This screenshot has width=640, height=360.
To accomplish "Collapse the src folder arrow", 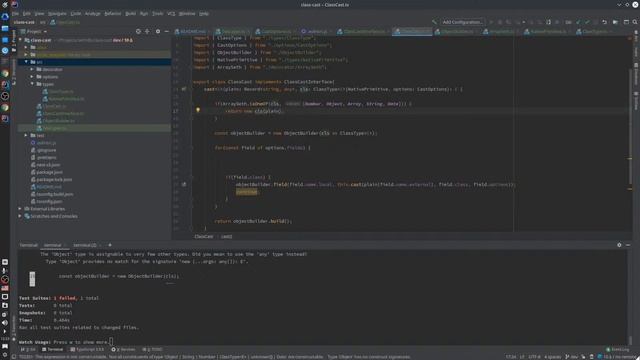I will pos(27,62).
